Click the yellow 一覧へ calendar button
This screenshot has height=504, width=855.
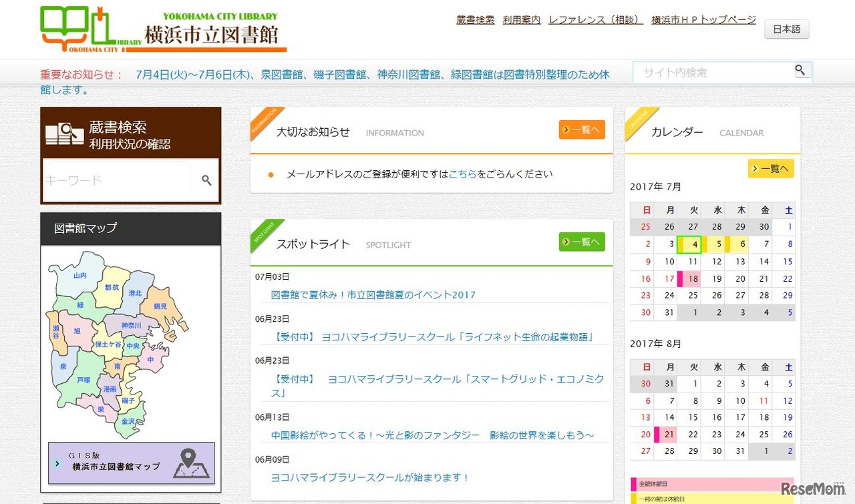point(770,169)
